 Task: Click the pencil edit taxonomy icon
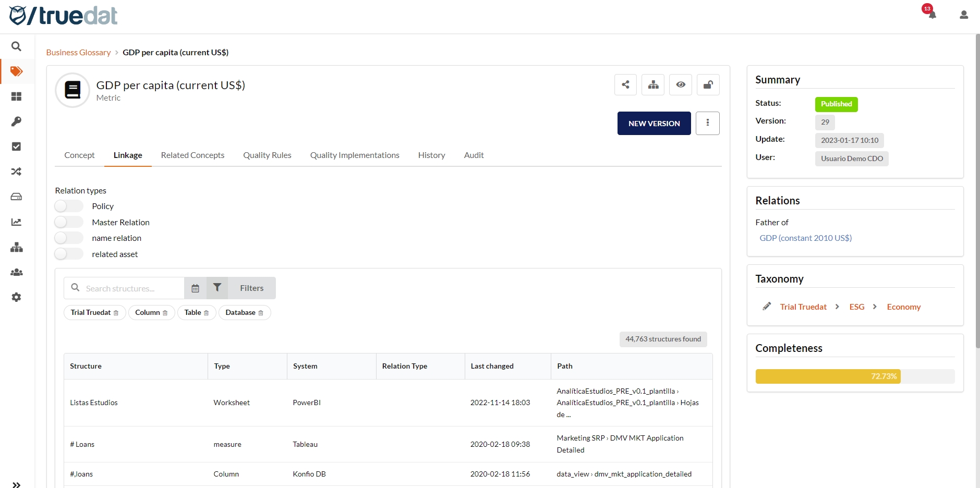[766, 307]
